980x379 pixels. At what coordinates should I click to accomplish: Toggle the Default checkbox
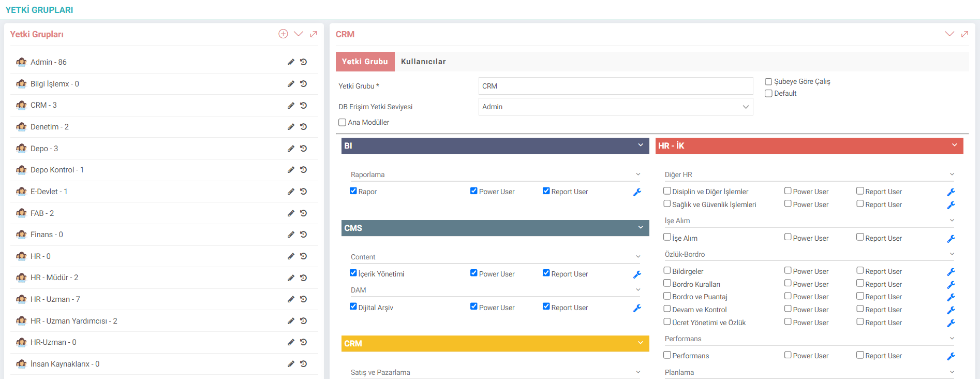pos(768,94)
